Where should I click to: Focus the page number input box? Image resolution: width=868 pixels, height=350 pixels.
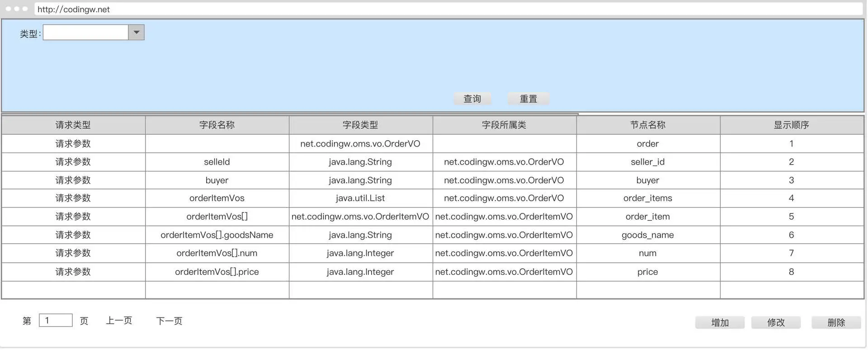(x=56, y=321)
